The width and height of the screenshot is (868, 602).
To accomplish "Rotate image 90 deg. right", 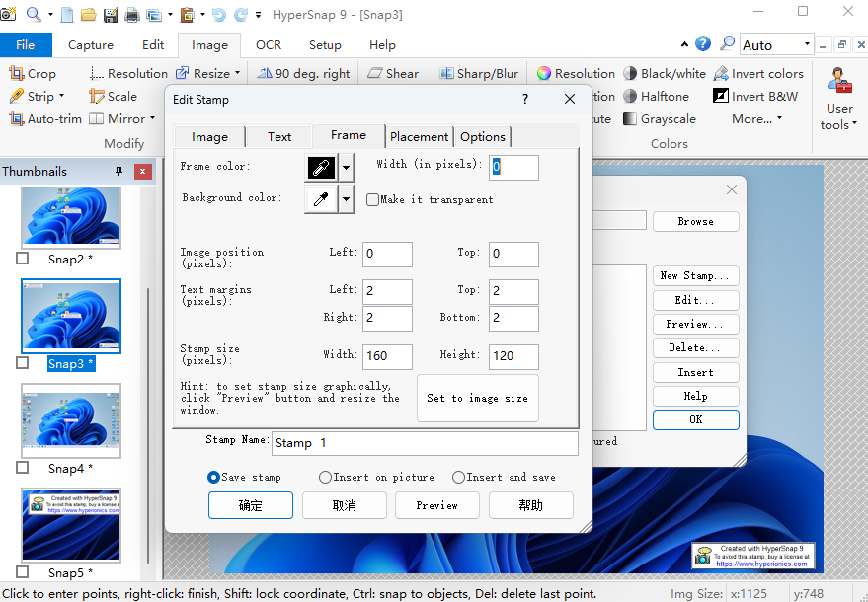I will (x=303, y=73).
